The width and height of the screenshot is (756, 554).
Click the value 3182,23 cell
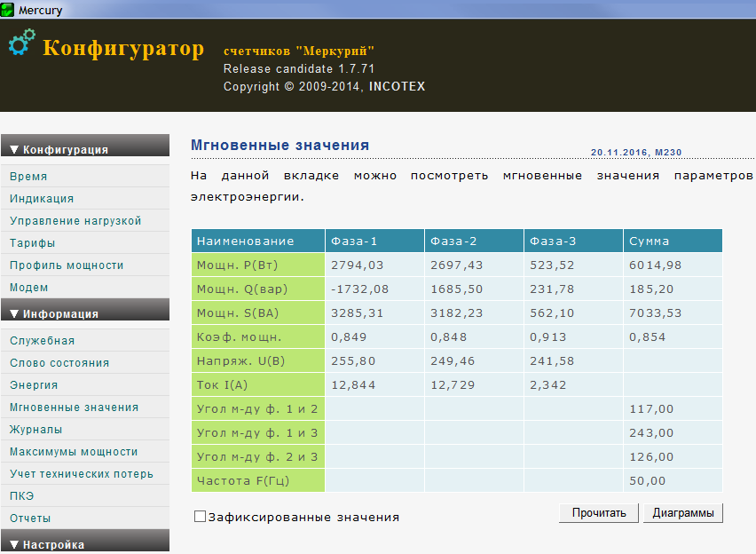click(474, 313)
